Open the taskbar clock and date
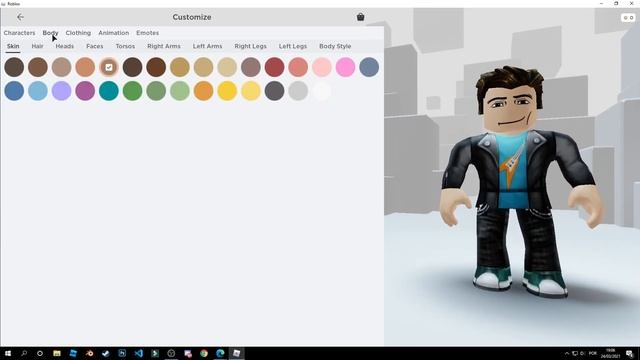The width and height of the screenshot is (640, 360). (x=610, y=353)
